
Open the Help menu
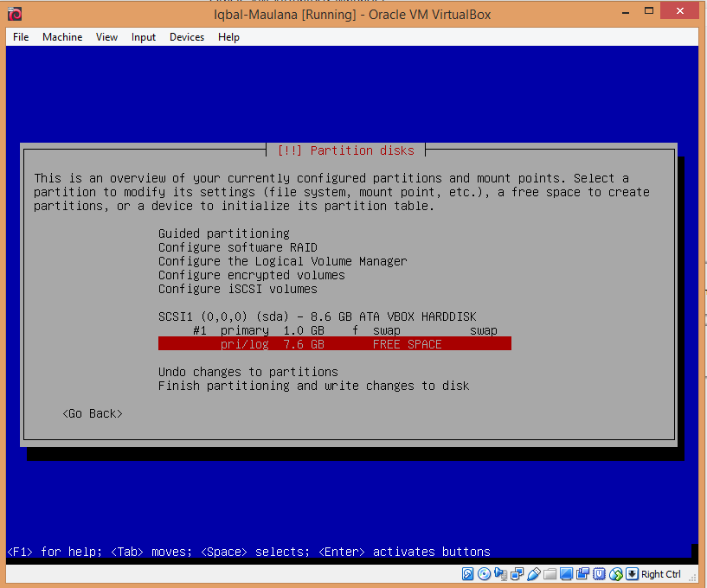228,37
